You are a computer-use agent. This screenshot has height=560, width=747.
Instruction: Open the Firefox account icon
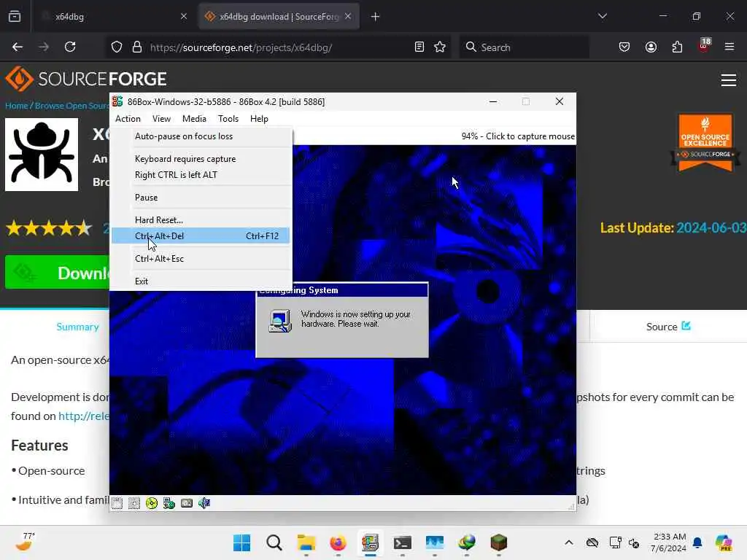(651, 47)
